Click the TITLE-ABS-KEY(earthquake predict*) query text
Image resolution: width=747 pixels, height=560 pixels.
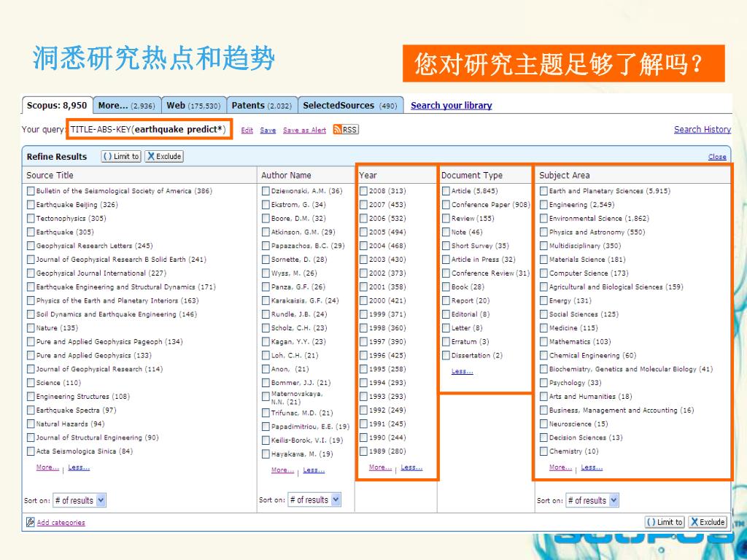(x=148, y=129)
